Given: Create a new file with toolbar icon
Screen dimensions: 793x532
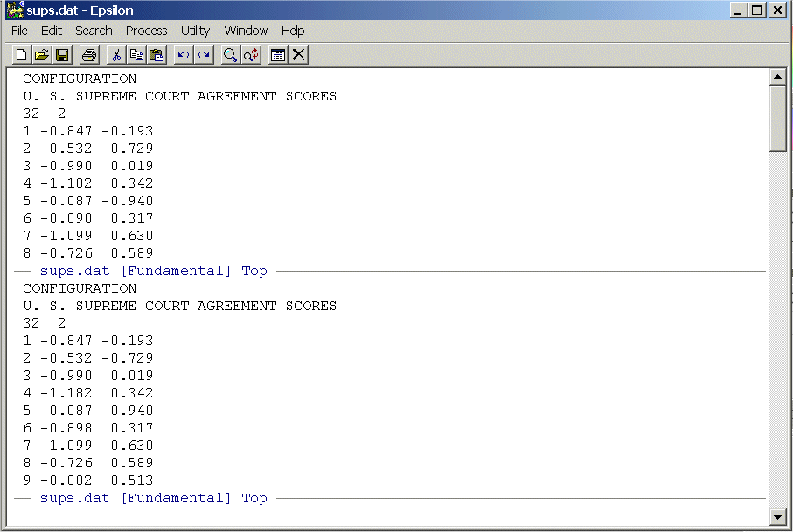Looking at the screenshot, I should click(x=22, y=55).
